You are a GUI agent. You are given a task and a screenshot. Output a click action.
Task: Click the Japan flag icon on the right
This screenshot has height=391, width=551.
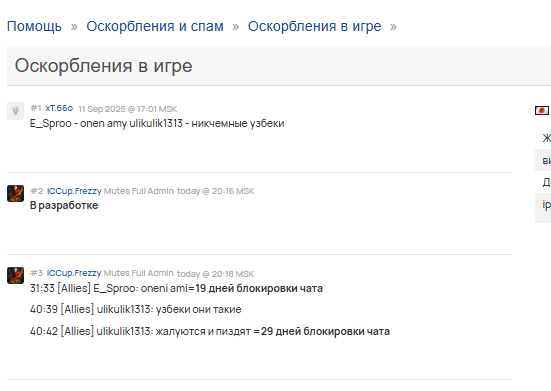coord(542,111)
